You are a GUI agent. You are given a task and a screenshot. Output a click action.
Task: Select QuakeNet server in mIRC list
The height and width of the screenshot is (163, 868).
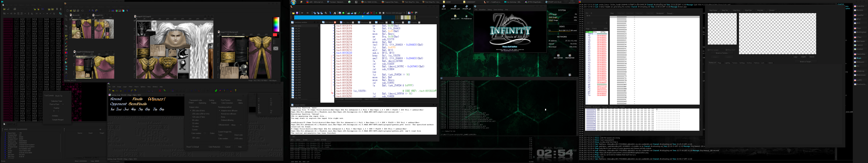(x=860, y=6)
